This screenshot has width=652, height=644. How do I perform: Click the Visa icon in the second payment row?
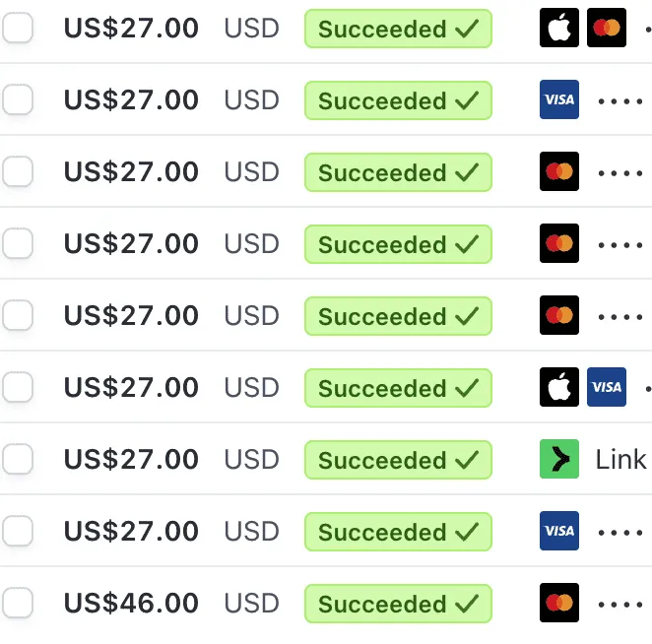tap(558, 99)
